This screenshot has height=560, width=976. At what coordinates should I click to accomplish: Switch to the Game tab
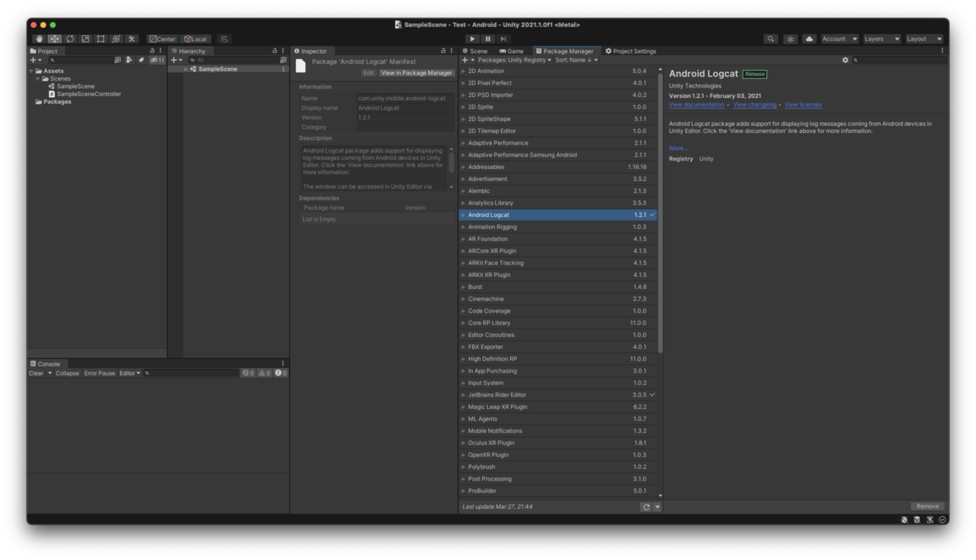(x=512, y=51)
